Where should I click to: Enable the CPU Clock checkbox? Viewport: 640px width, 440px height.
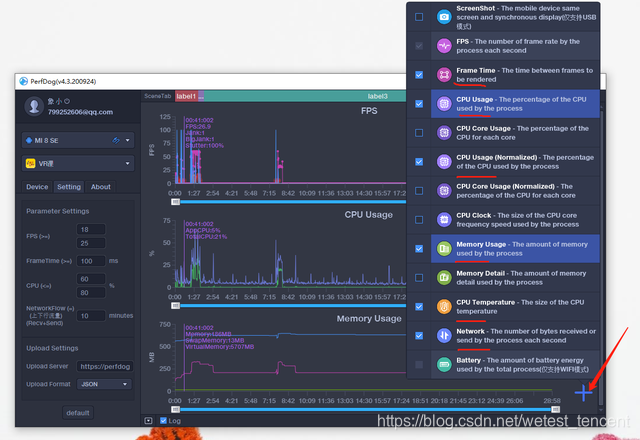coord(419,220)
